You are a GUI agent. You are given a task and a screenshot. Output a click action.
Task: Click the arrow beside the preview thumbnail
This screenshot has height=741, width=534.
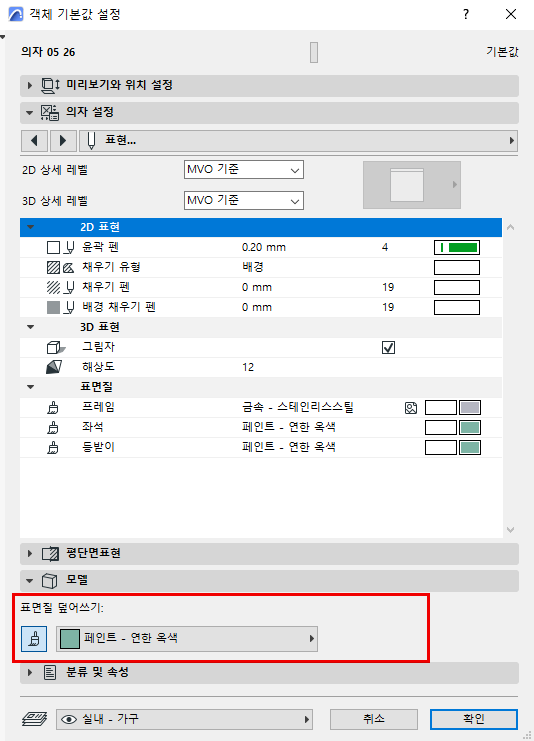pyautogui.click(x=455, y=185)
